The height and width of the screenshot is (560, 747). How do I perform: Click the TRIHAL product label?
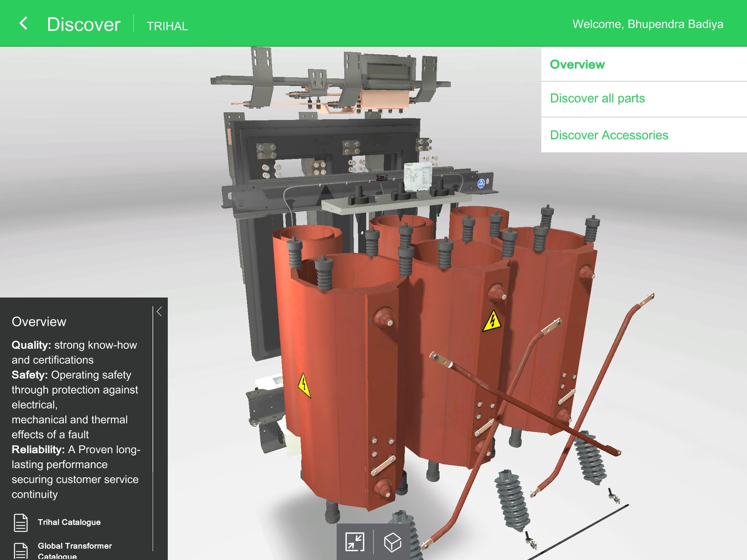[167, 26]
